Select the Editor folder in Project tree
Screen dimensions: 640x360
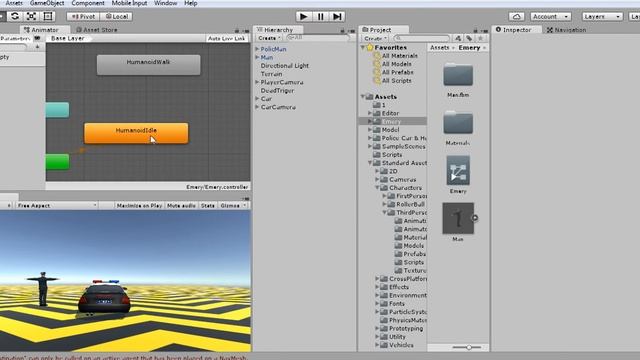(390, 113)
